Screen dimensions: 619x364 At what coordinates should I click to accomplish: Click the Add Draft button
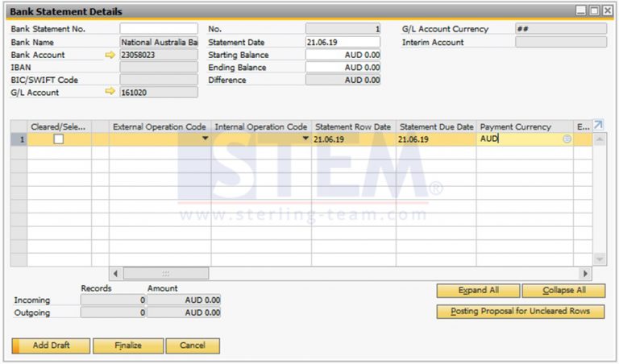point(51,345)
